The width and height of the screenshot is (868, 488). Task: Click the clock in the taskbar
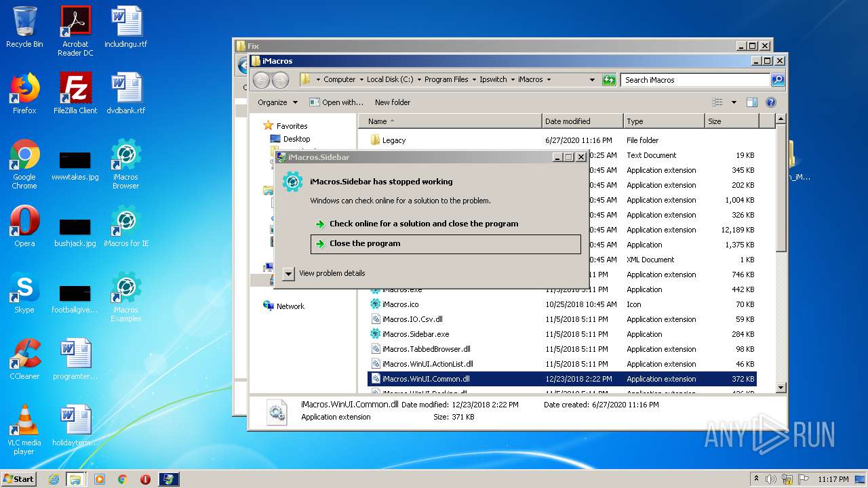[x=833, y=479]
